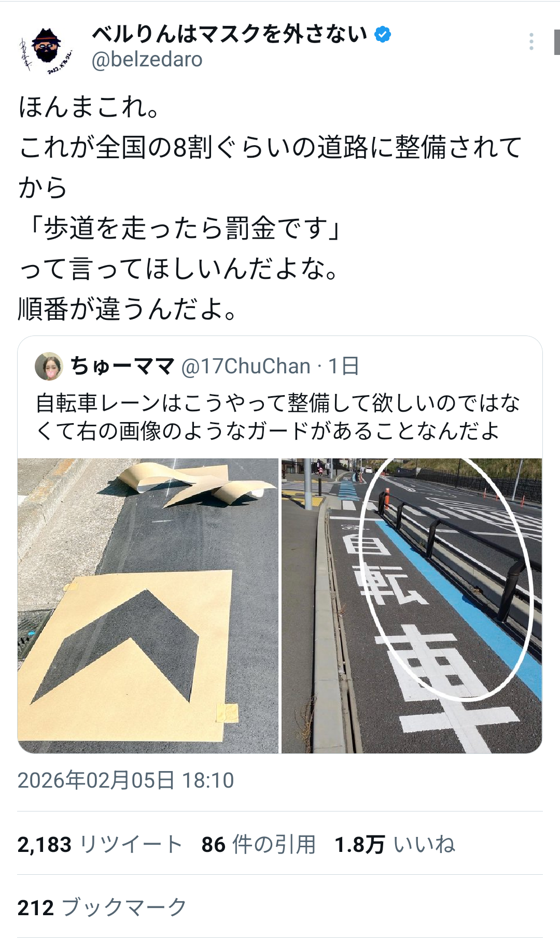The image size is (560, 938).
Task: View the 1.8万 likes list
Action: (395, 845)
